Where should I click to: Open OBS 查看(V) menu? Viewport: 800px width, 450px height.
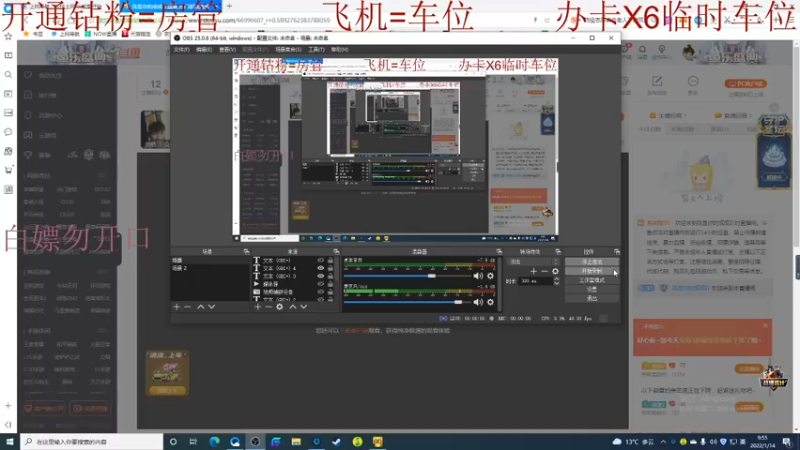(227, 49)
